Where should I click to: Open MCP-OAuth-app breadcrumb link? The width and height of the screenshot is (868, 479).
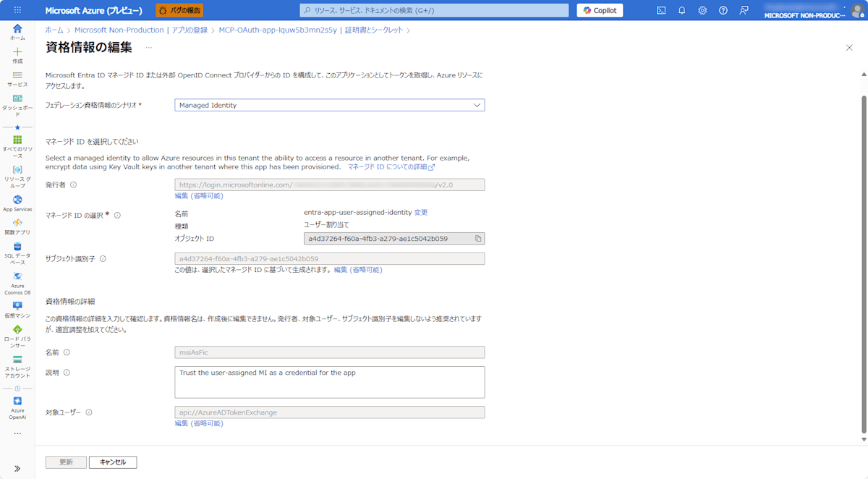pos(278,30)
